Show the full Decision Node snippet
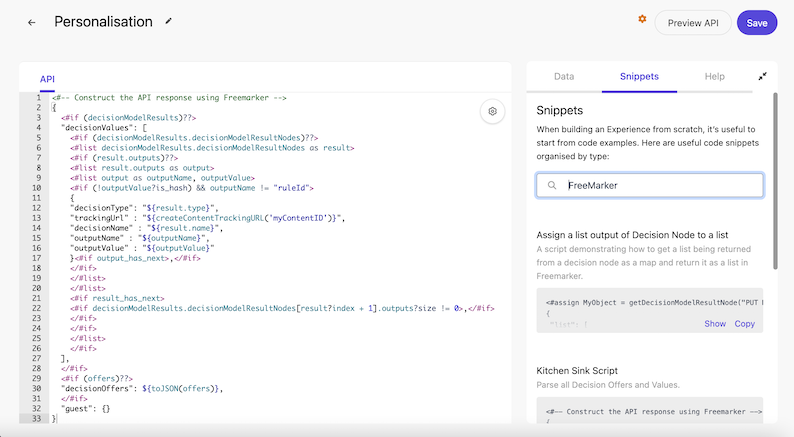The image size is (794, 437). pyautogui.click(x=714, y=324)
